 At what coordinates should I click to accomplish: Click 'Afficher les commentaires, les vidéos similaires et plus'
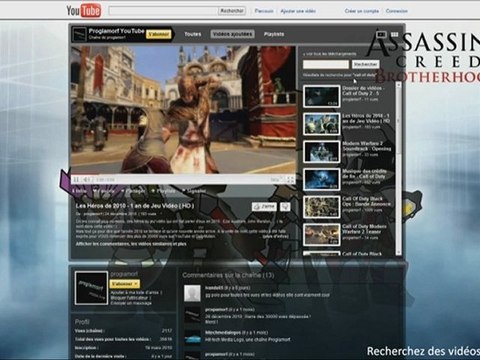tap(131, 244)
